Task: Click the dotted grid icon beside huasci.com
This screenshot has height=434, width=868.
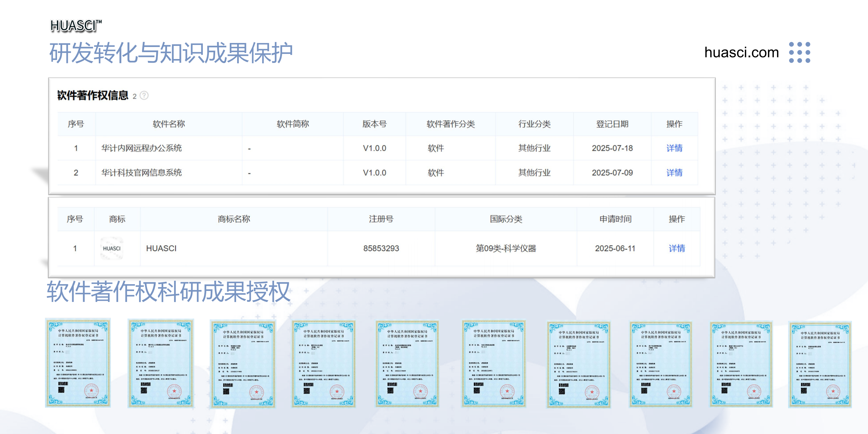Action: [799, 52]
